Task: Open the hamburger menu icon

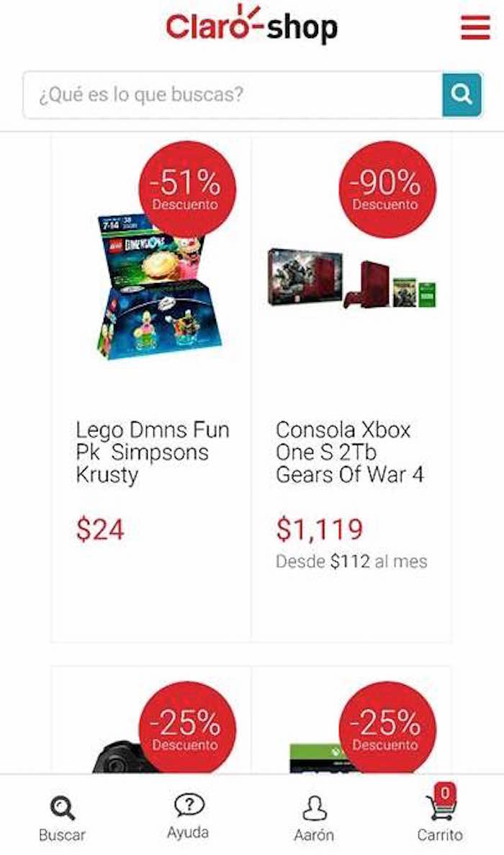Action: 475,27
